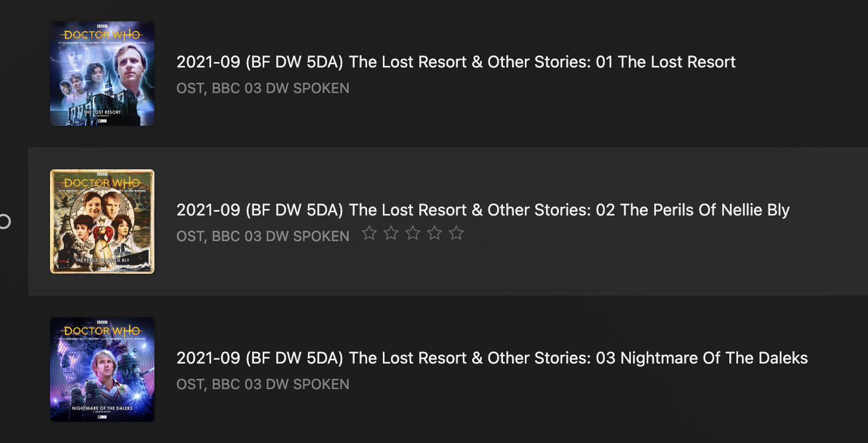Open The Lost Resort cover art

(102, 73)
